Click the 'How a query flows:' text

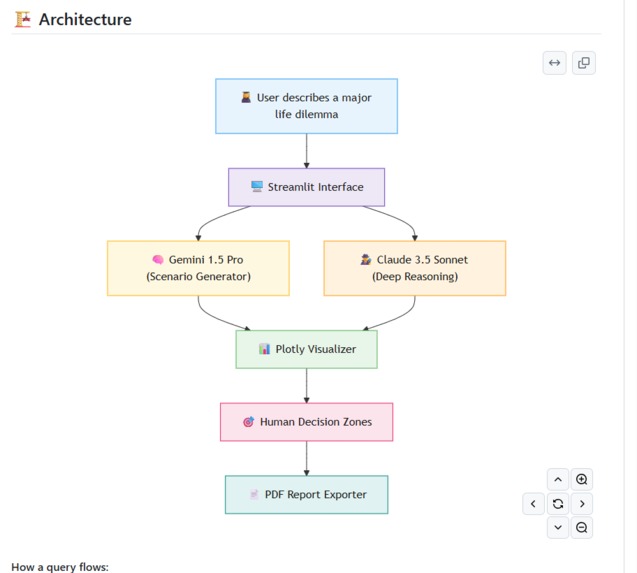pos(60,567)
